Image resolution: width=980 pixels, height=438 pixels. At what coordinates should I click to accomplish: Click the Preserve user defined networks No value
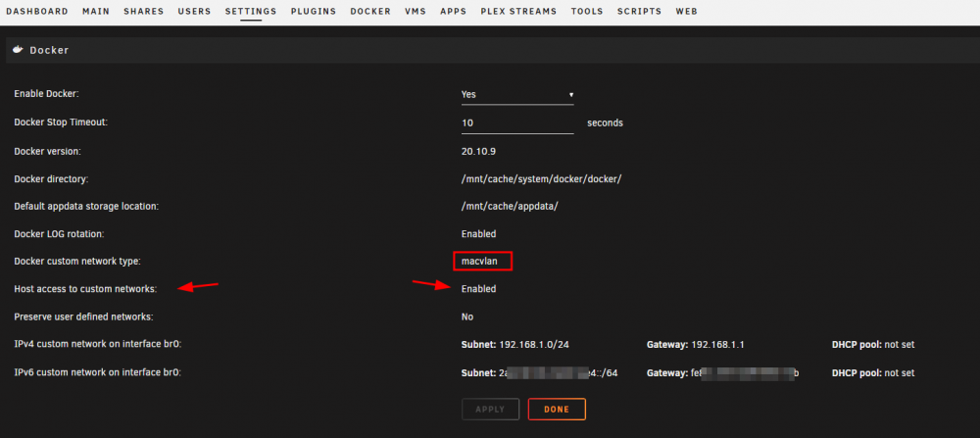tap(467, 316)
